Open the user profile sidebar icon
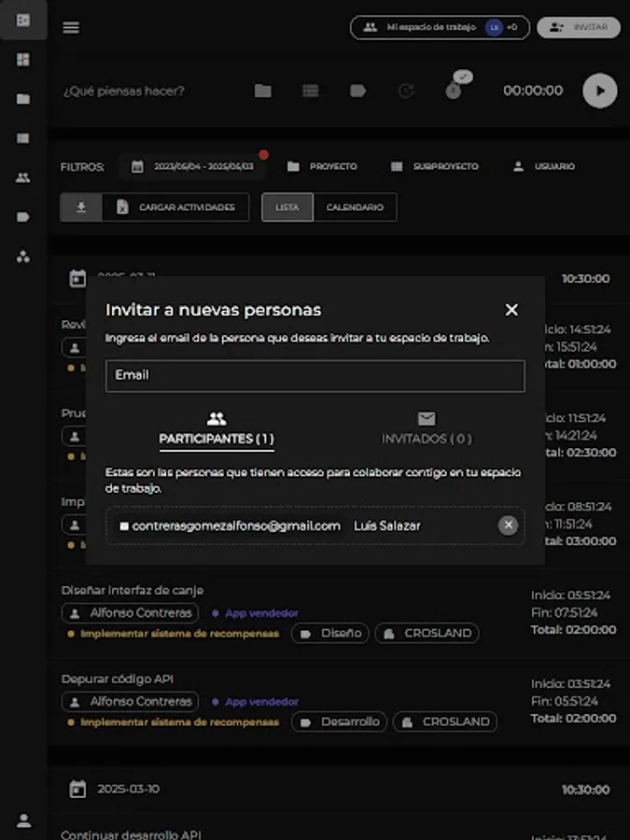This screenshot has height=840, width=630. 23,820
